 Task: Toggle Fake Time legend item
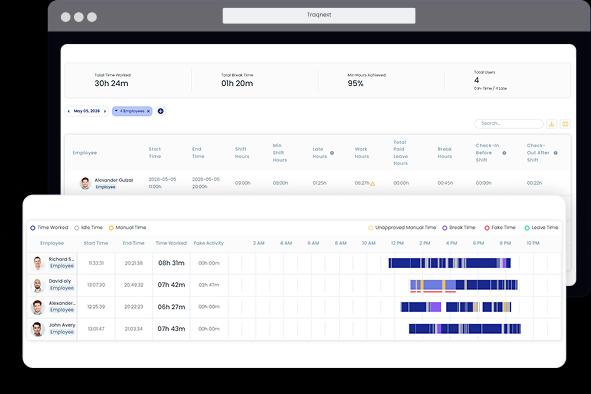click(x=500, y=228)
